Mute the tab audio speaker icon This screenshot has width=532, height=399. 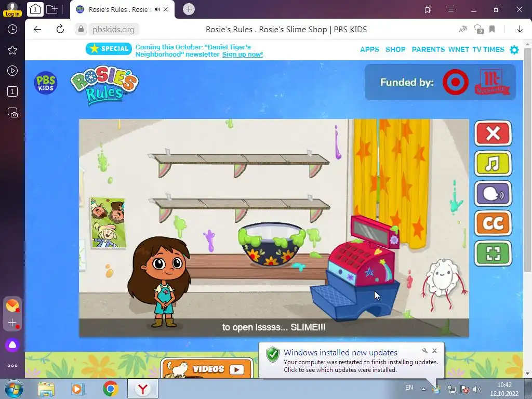pyautogui.click(x=157, y=9)
